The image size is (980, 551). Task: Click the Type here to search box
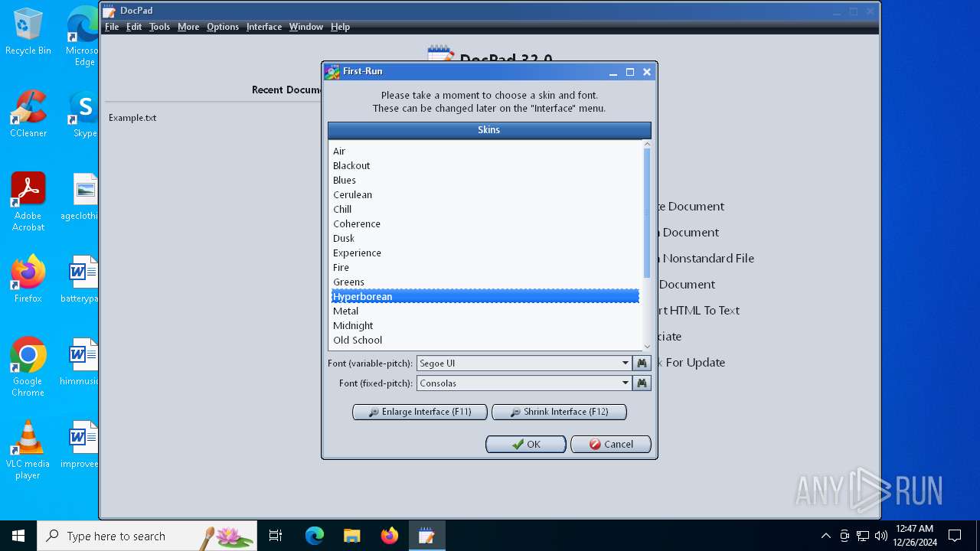coord(147,536)
